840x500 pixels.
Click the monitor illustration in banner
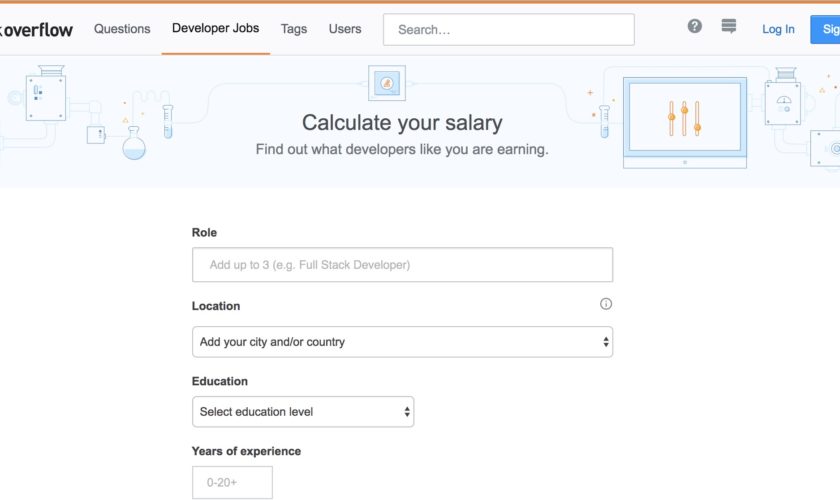(x=684, y=120)
